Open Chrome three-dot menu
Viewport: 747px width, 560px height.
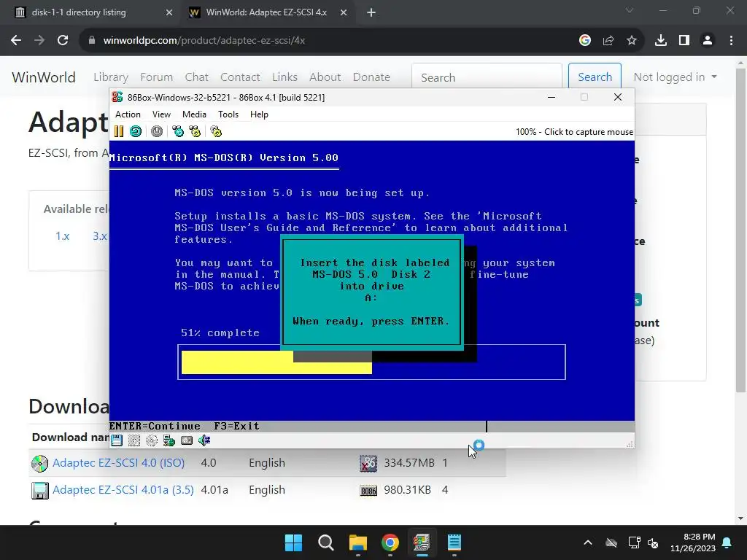coord(731,41)
